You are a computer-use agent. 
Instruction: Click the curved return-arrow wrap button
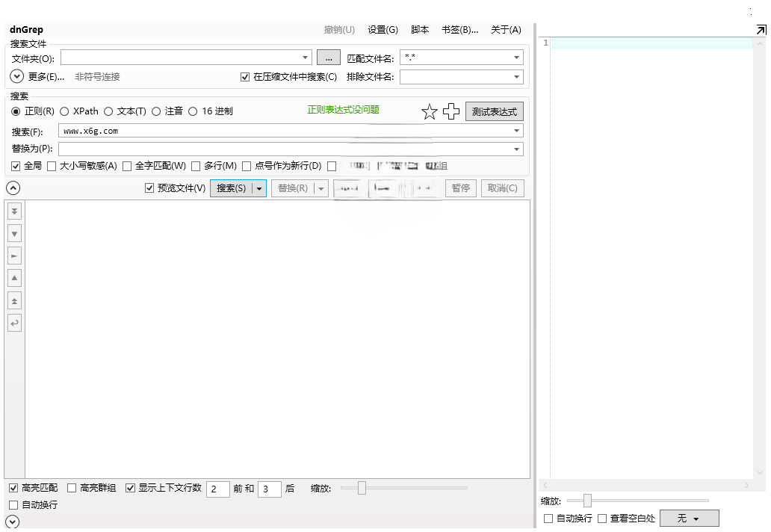[x=15, y=323]
